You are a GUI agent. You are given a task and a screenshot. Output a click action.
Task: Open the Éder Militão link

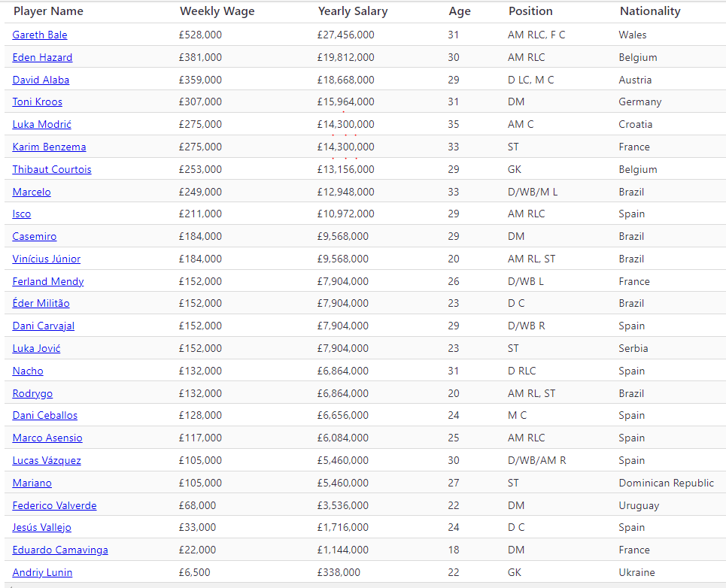(x=41, y=303)
